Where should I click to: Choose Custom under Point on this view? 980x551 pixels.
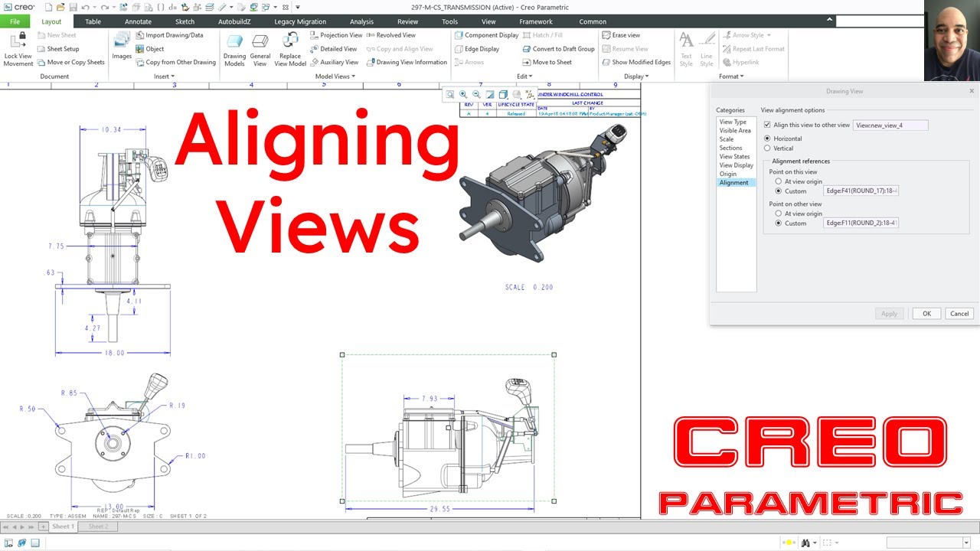coord(779,191)
